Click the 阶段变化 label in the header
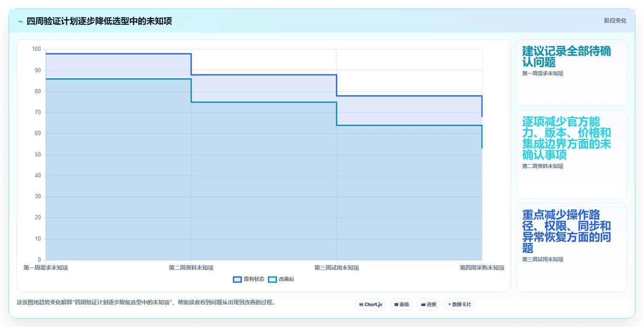The width and height of the screenshot is (644, 327). point(615,21)
